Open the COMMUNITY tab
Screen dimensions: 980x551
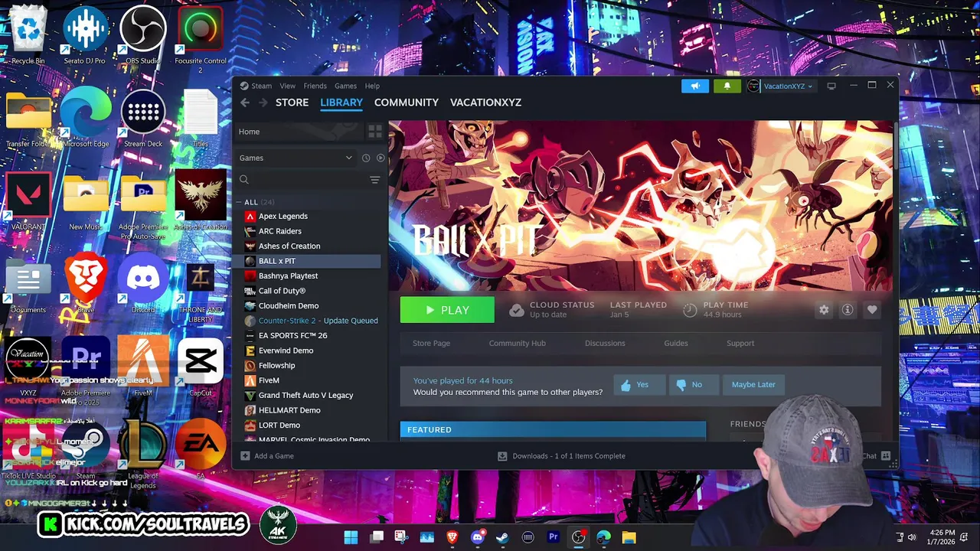[x=406, y=103]
